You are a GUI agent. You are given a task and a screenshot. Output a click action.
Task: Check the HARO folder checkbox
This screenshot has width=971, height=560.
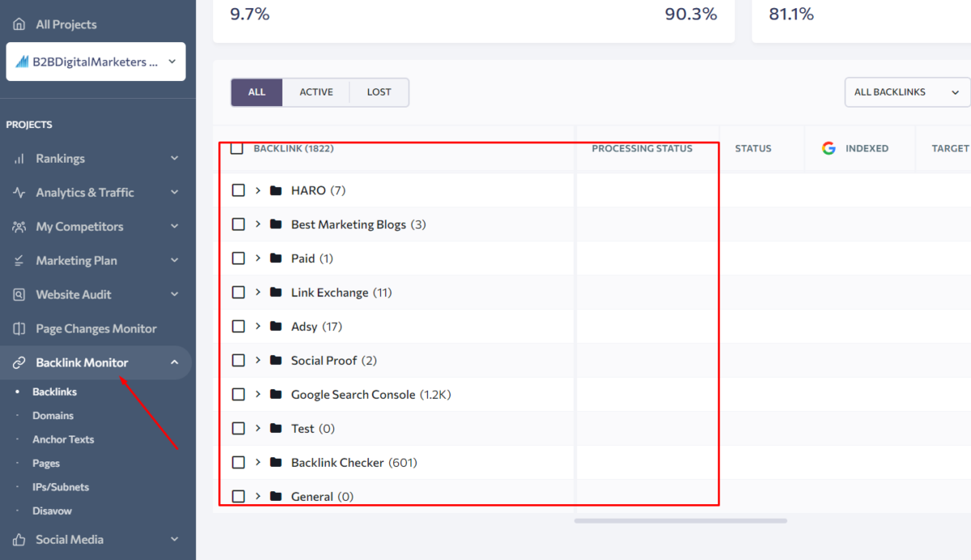tap(238, 190)
